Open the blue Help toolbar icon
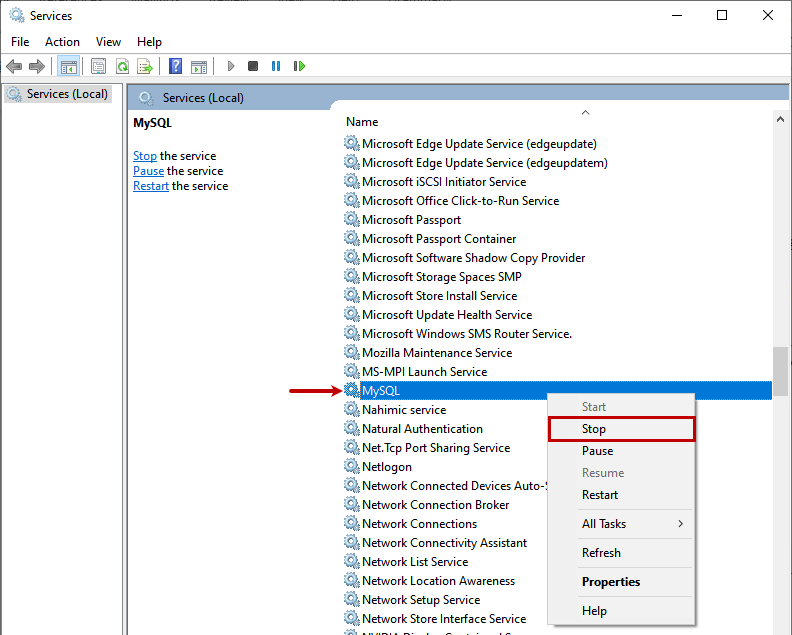The height and width of the screenshot is (635, 792). (175, 66)
